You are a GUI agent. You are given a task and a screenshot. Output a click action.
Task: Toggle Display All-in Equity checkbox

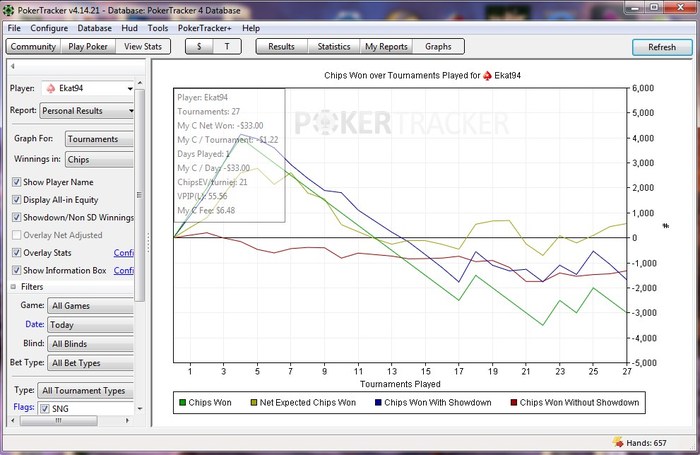coord(17,200)
